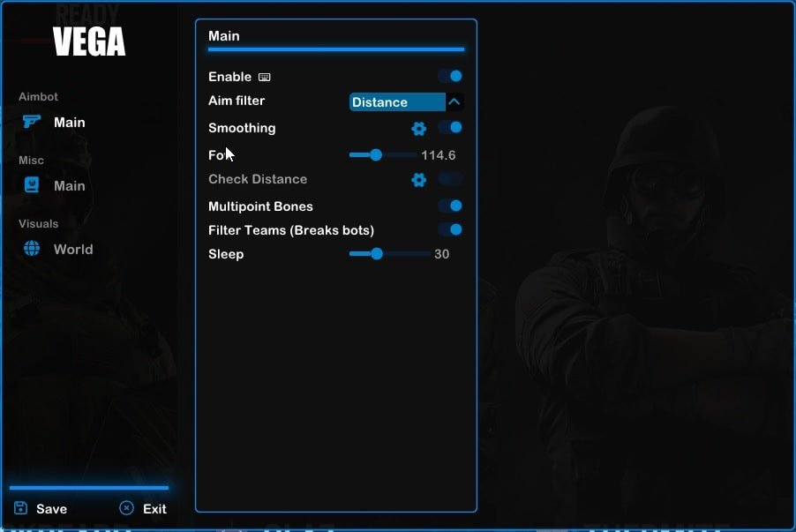Select Main under Aimbot in the sidebar
796x532 pixels.
[70, 122]
